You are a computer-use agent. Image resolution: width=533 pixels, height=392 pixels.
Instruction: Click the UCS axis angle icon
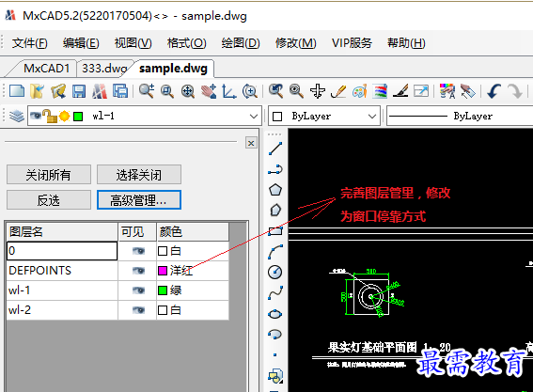[x=229, y=91]
